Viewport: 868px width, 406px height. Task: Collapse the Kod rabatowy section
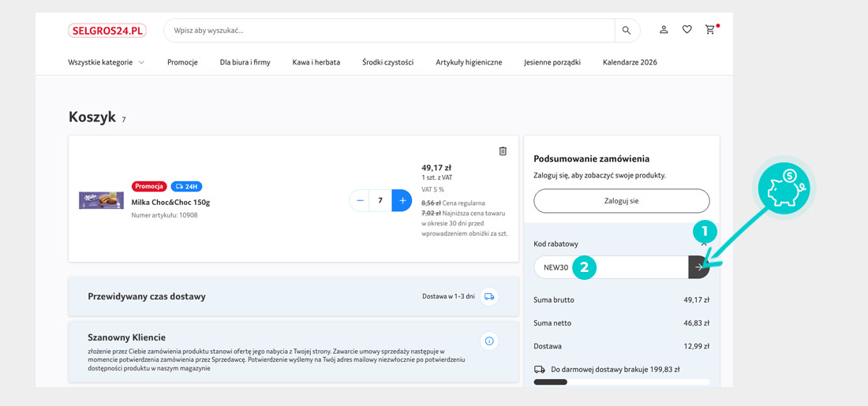point(704,244)
